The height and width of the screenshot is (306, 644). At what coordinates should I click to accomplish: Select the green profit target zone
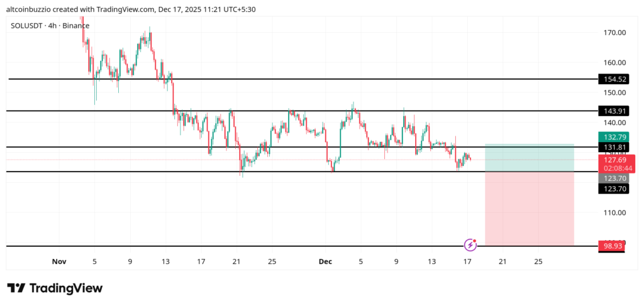[529, 158]
